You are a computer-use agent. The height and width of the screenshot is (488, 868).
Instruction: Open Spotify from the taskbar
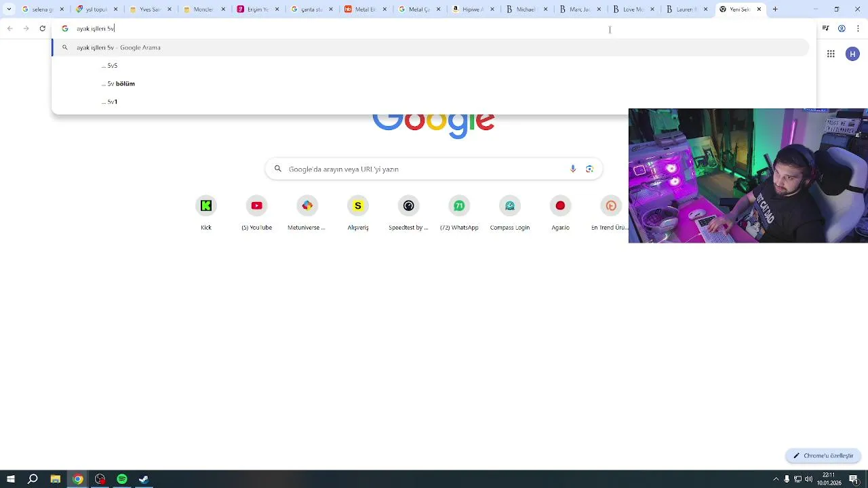point(122,479)
